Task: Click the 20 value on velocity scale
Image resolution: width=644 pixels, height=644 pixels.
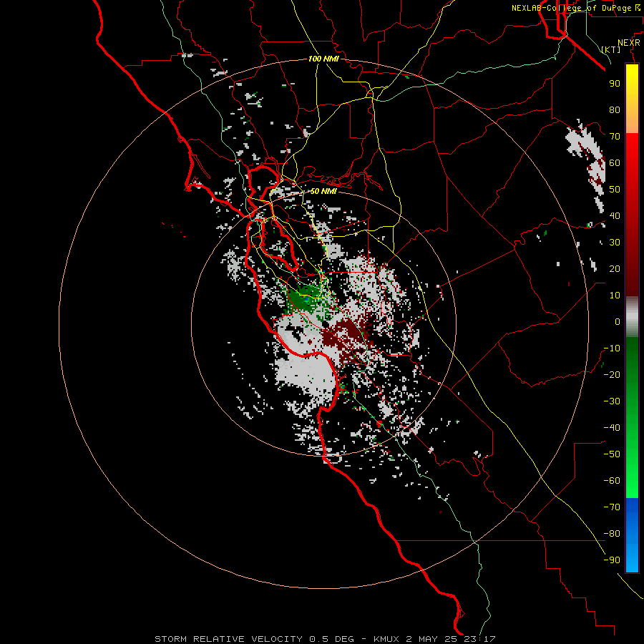Action: pos(615,269)
